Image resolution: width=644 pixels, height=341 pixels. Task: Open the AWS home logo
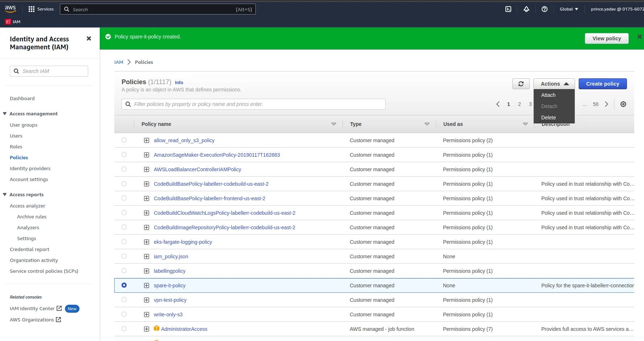click(10, 9)
